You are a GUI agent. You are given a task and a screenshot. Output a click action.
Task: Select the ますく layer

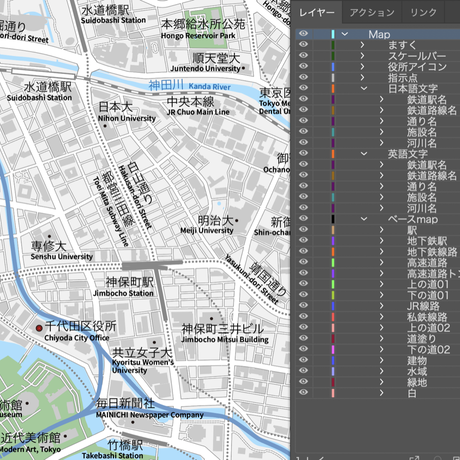point(402,45)
